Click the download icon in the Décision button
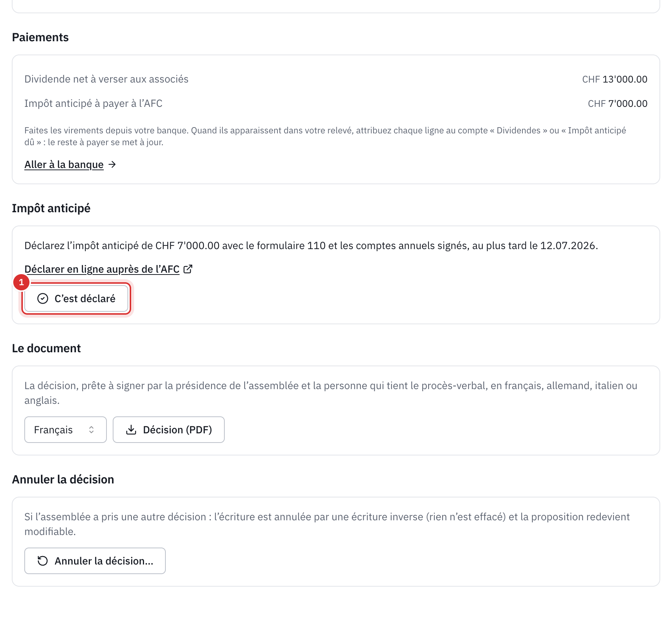Screen dimensions: 672x622 click(x=131, y=430)
